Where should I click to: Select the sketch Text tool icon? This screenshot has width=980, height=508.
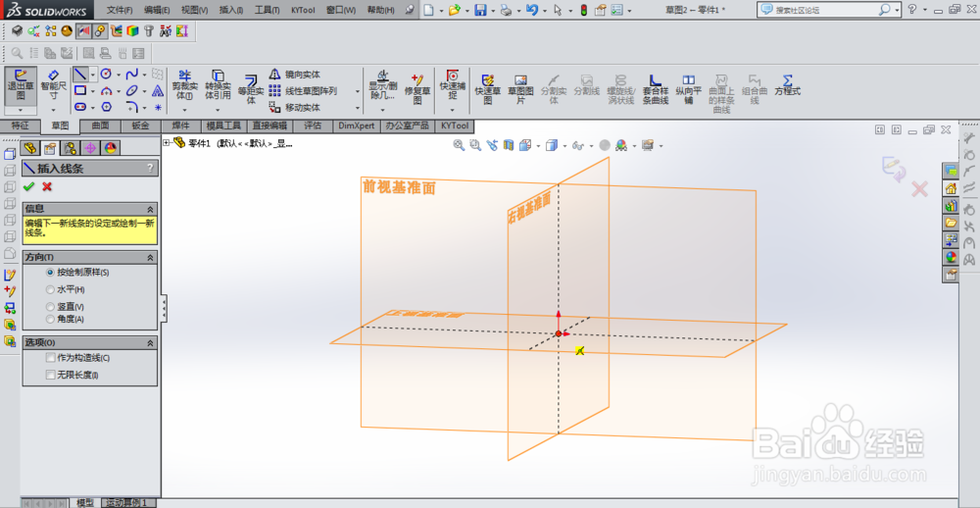coord(158,90)
